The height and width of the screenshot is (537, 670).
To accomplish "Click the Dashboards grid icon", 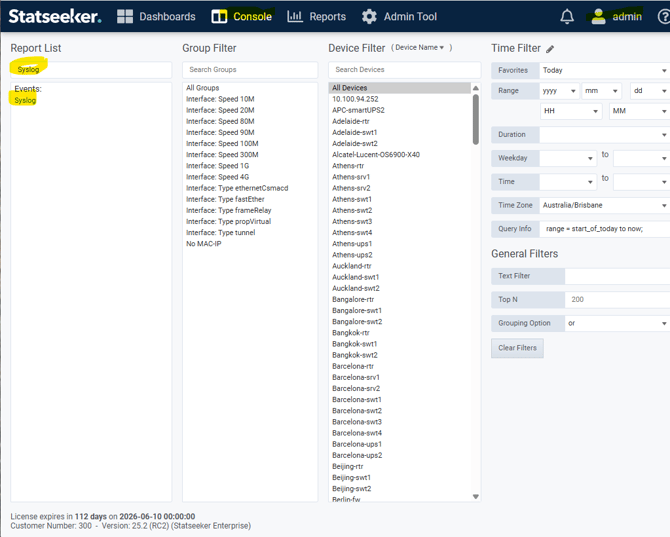I will coord(125,17).
